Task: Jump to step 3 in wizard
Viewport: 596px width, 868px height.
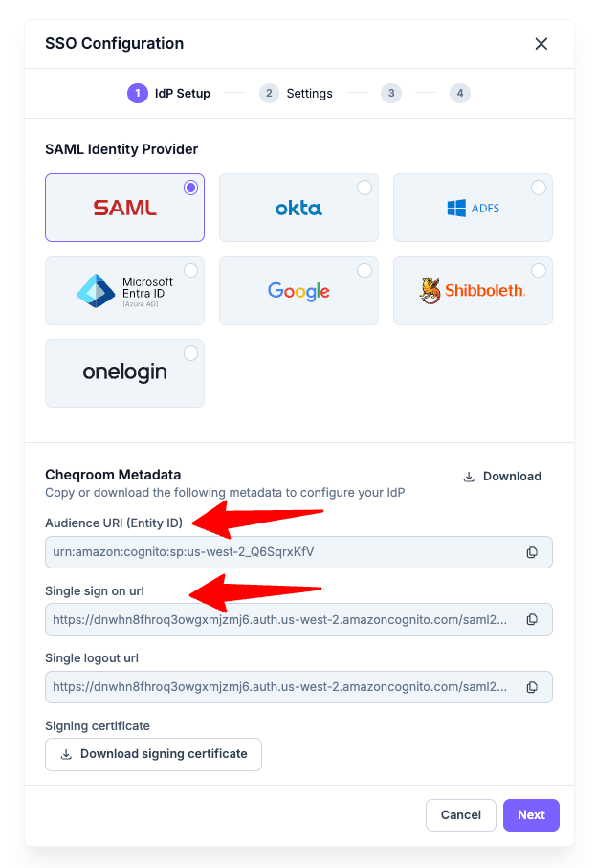Action: click(391, 93)
